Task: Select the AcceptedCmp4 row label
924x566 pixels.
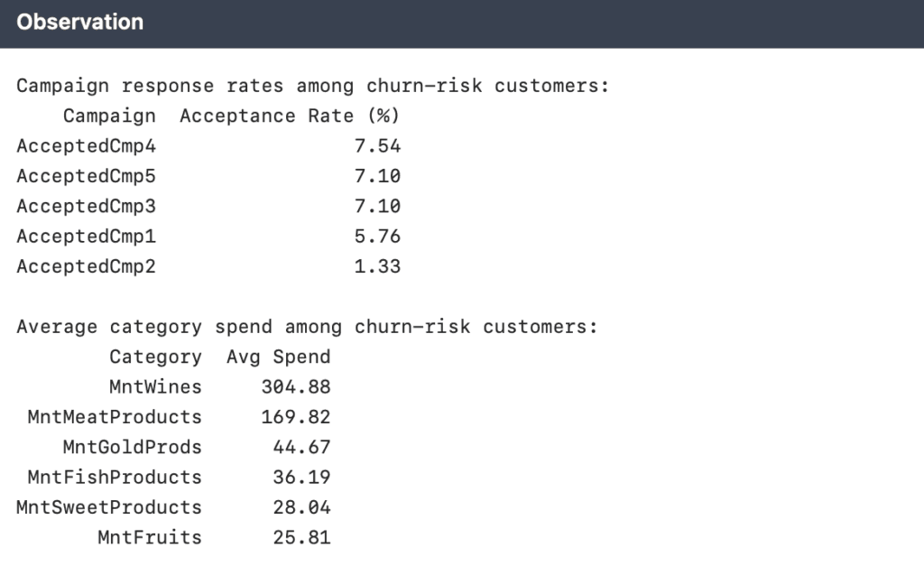Action: pos(86,145)
